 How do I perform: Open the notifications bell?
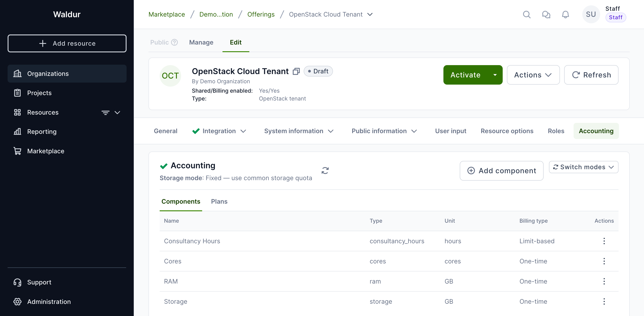[x=565, y=15]
